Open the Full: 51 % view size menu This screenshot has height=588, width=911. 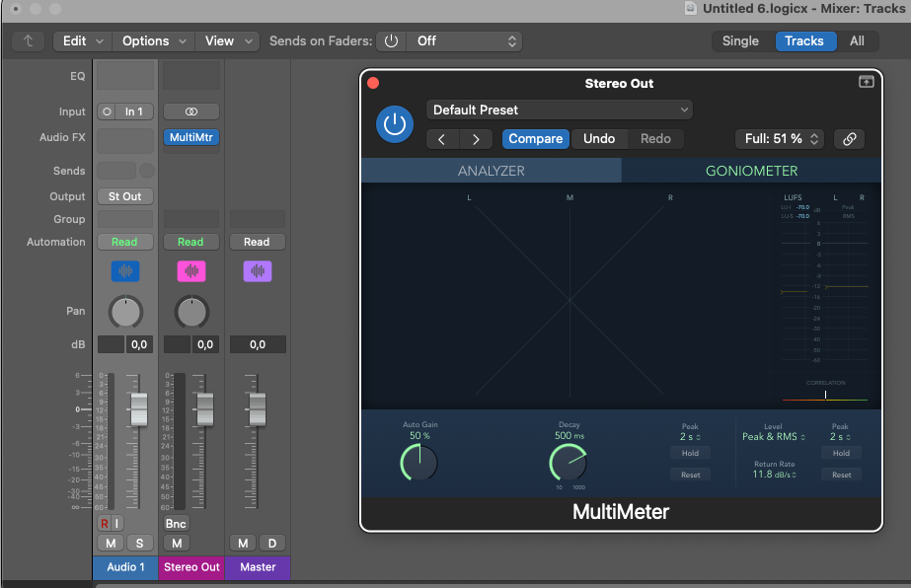click(x=780, y=139)
